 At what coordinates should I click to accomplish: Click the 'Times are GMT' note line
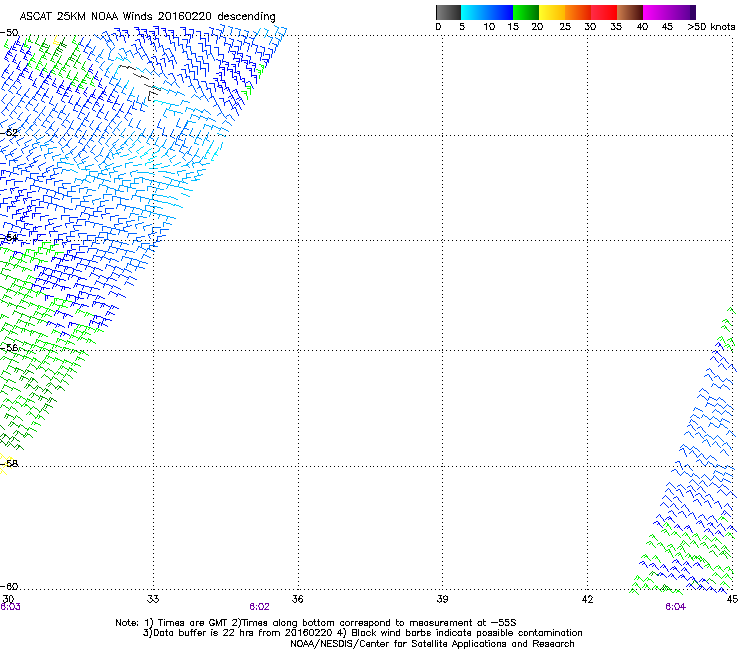click(316, 623)
